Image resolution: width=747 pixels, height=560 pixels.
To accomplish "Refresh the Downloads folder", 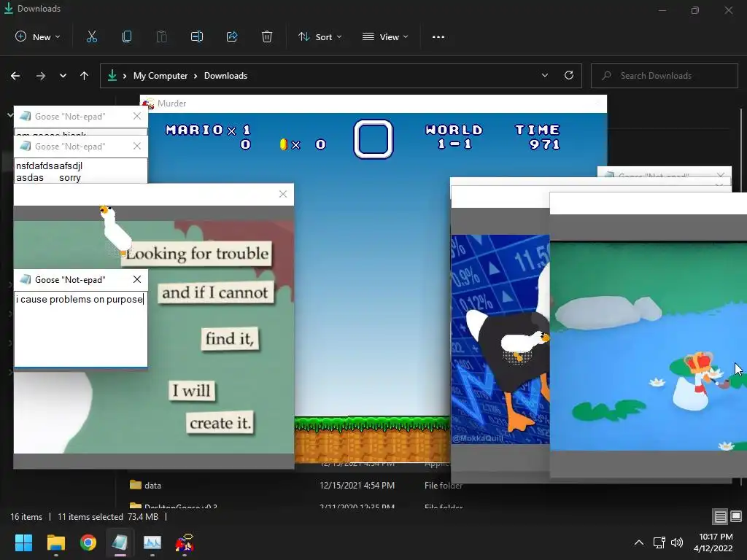I will tap(569, 75).
